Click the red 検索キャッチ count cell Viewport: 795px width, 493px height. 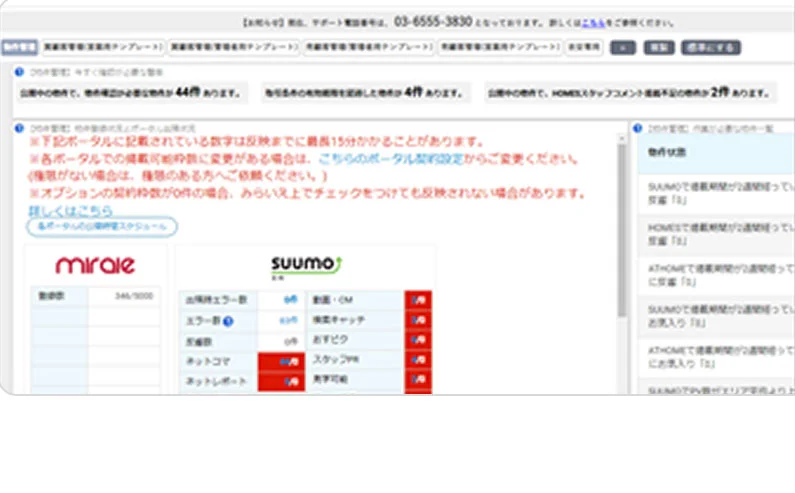[418, 320]
